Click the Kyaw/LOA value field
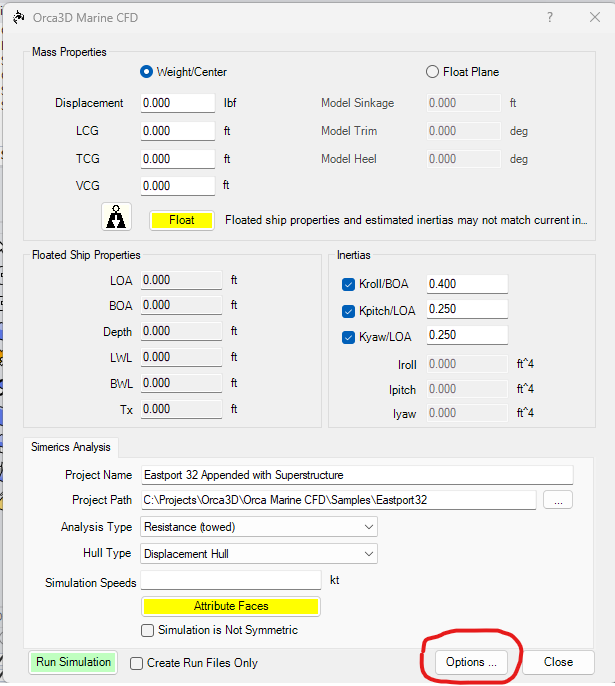Viewport: 615px width, 686px height. tap(467, 335)
